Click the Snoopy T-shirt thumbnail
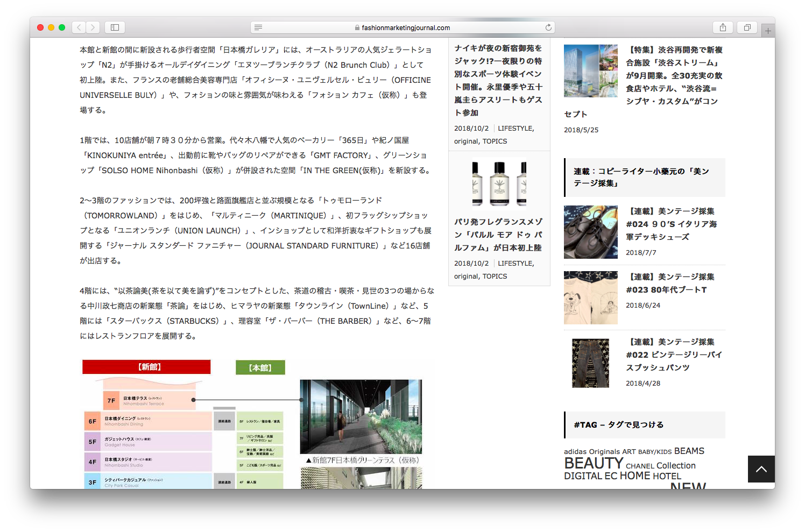 click(x=591, y=297)
